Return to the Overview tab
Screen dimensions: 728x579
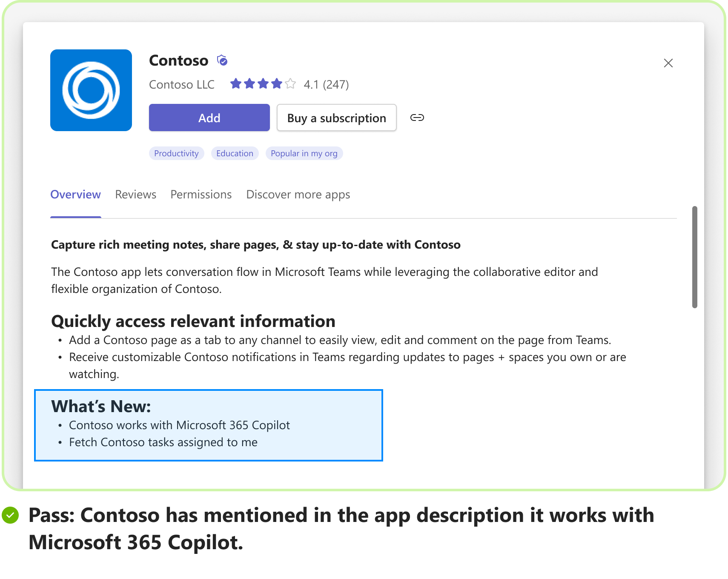75,195
